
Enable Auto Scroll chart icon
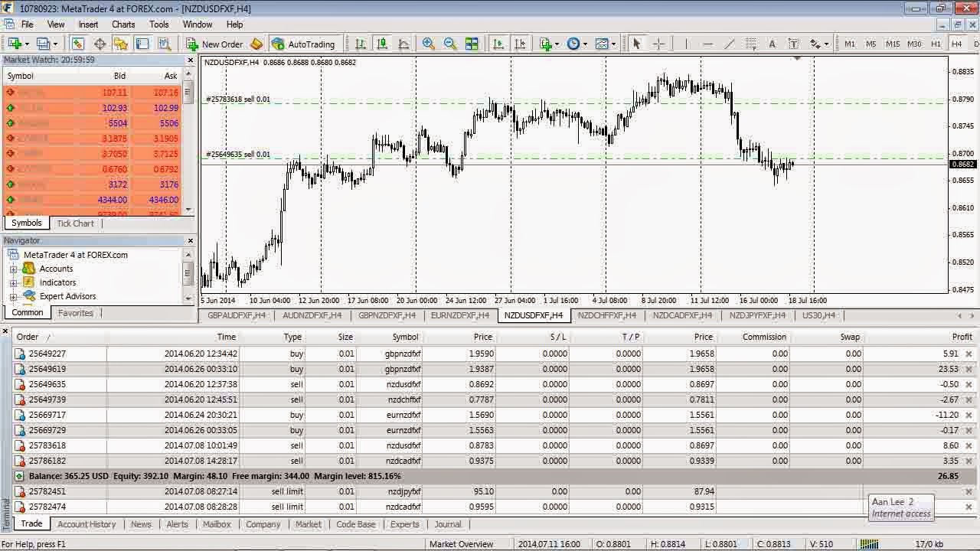[498, 44]
